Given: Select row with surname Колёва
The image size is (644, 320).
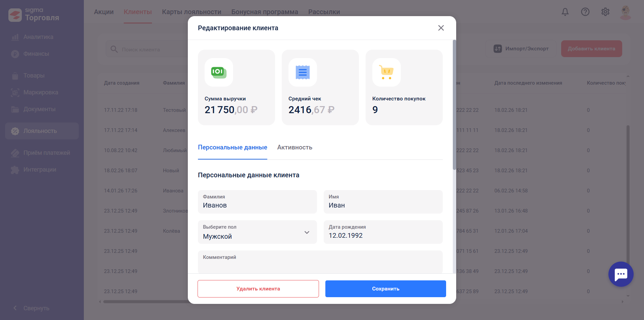Looking at the screenshot, I should point(171,231).
